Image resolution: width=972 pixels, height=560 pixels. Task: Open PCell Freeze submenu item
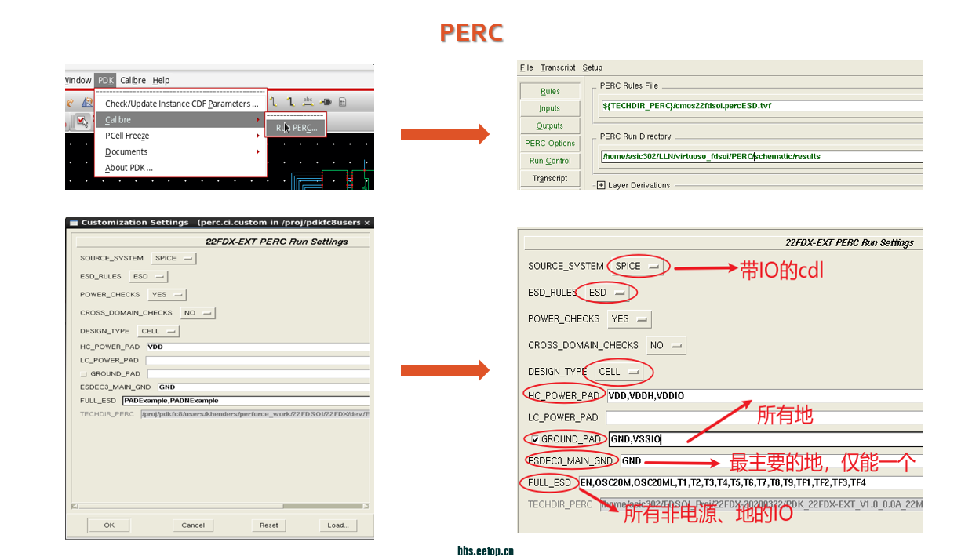[127, 136]
